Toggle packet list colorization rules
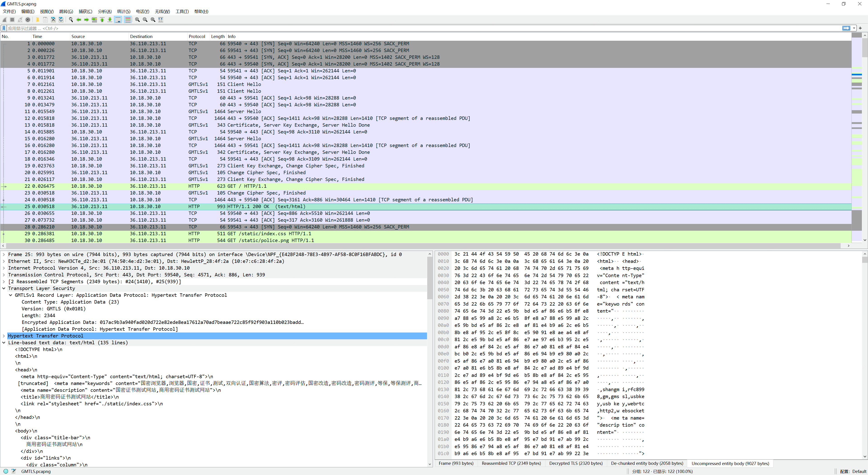Viewport: 868px width, 475px height. tap(128, 19)
